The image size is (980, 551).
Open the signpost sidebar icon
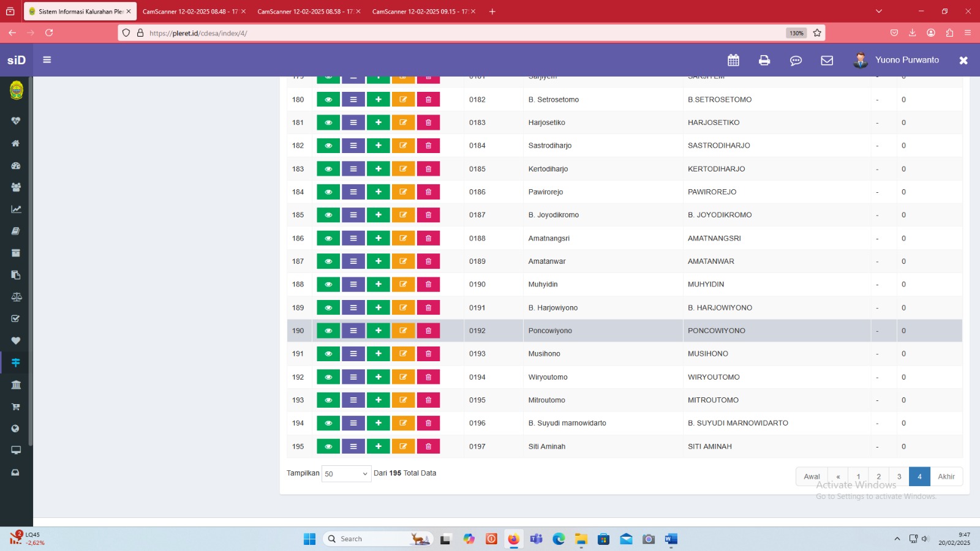point(16,362)
